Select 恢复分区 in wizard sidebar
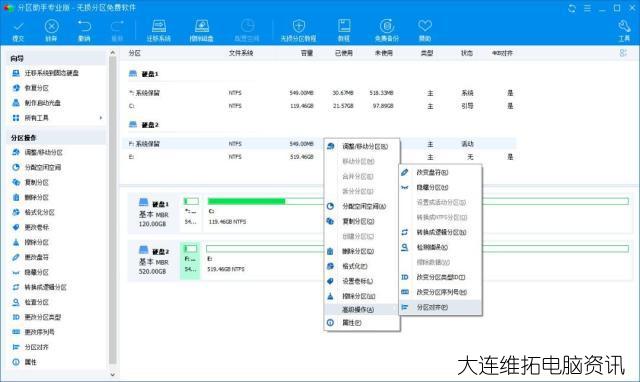Screen dimensions: 640x382 pyautogui.click(x=37, y=88)
